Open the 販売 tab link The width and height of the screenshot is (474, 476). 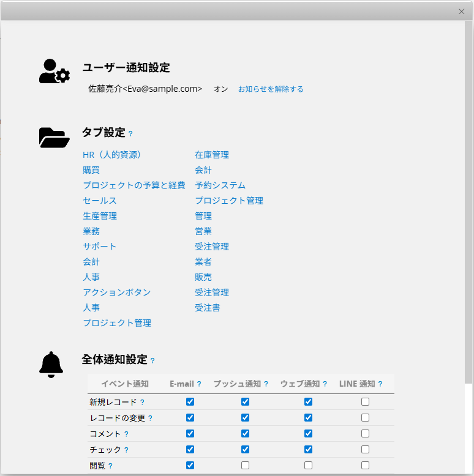point(203,277)
